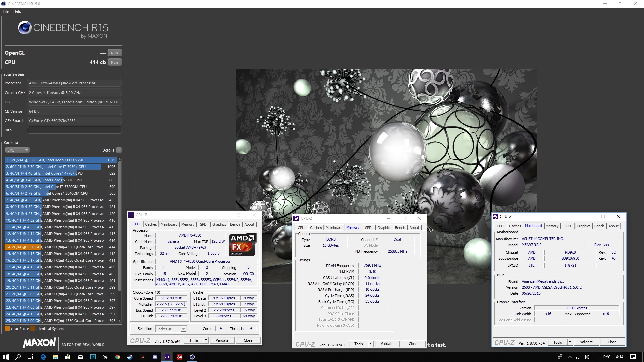Click the GFX Board field GeForce GTX 660
The width and height of the screenshot is (644, 362).
(x=74, y=121)
